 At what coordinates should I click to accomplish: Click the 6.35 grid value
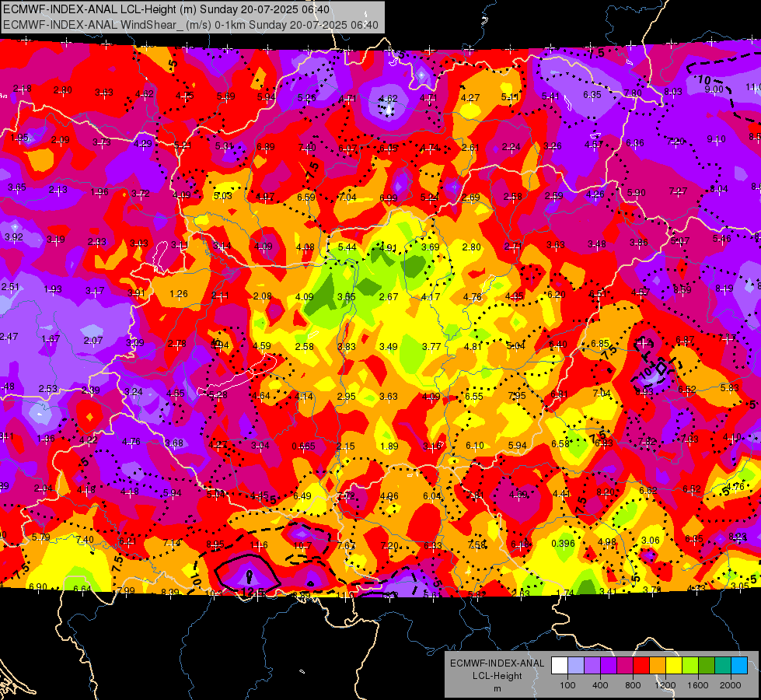click(x=592, y=95)
